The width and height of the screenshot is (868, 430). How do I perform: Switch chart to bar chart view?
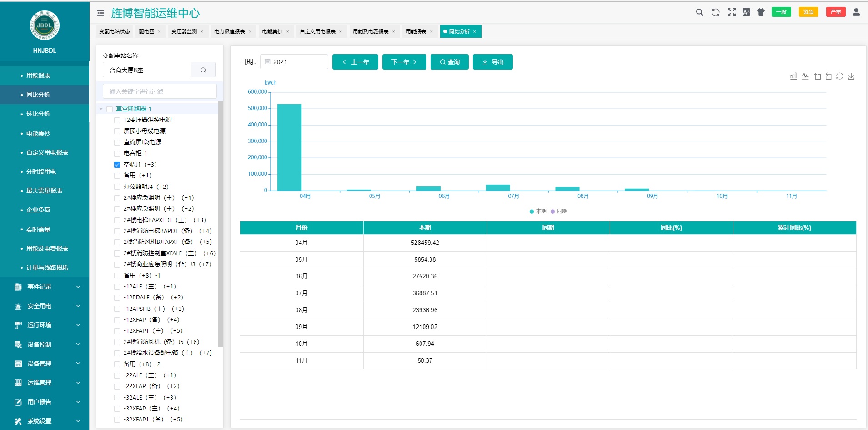pos(793,76)
